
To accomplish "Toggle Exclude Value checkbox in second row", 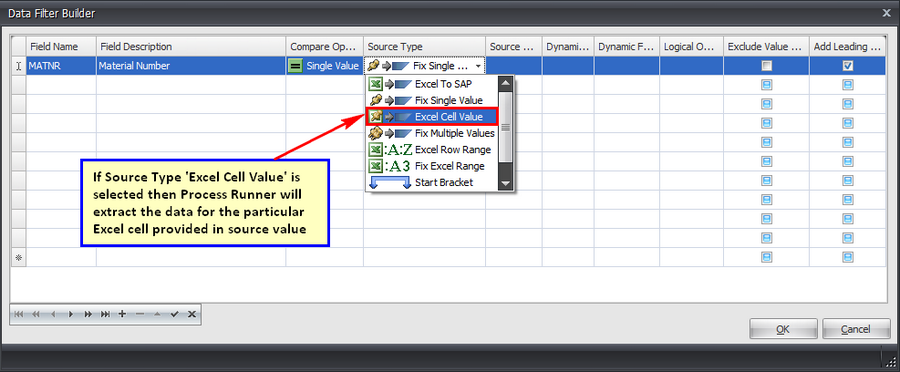I will [x=766, y=85].
